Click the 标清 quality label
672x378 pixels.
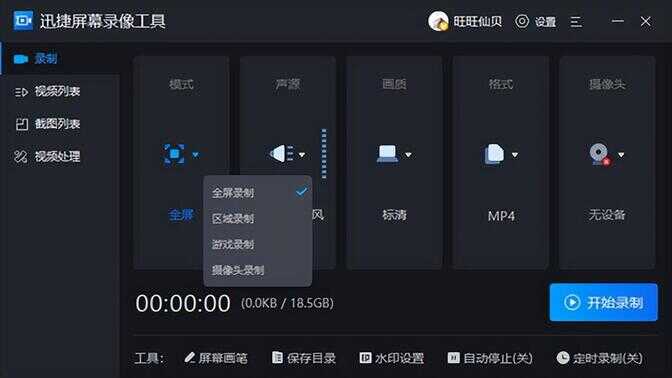pos(394,215)
